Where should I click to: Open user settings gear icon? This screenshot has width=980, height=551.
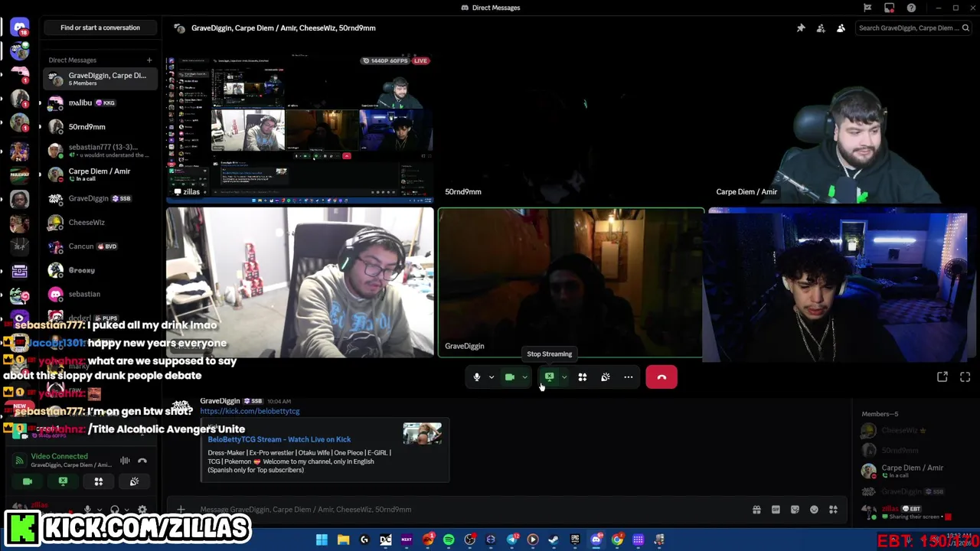142,510
